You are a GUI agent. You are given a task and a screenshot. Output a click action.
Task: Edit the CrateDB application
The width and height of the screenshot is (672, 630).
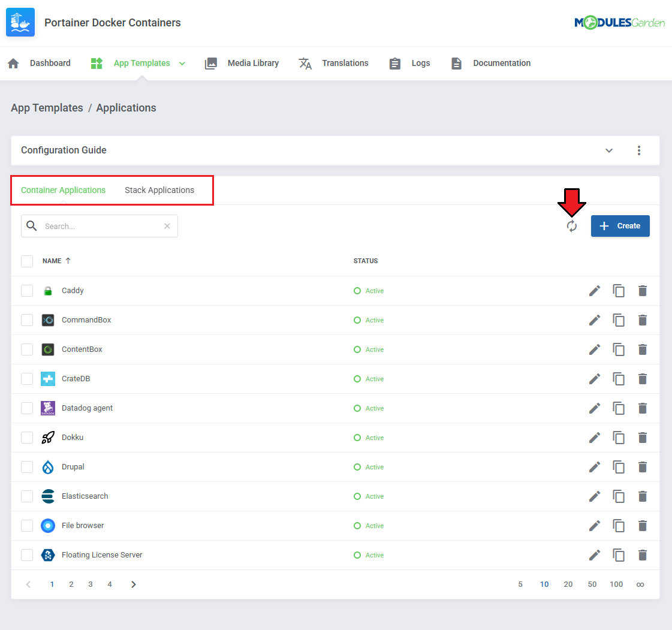tap(595, 379)
